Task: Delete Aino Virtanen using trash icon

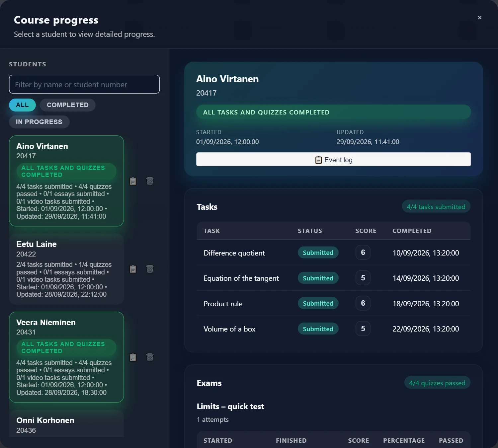Action: pos(150,181)
